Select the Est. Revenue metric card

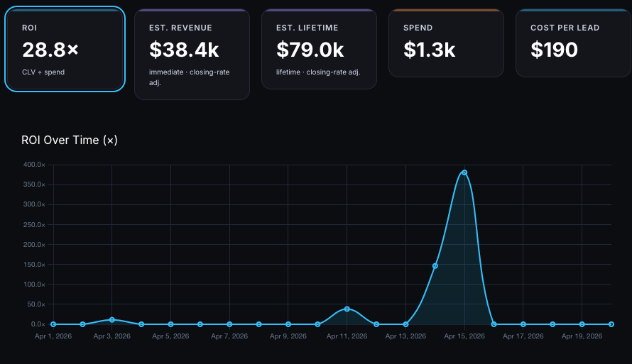[x=192, y=55]
